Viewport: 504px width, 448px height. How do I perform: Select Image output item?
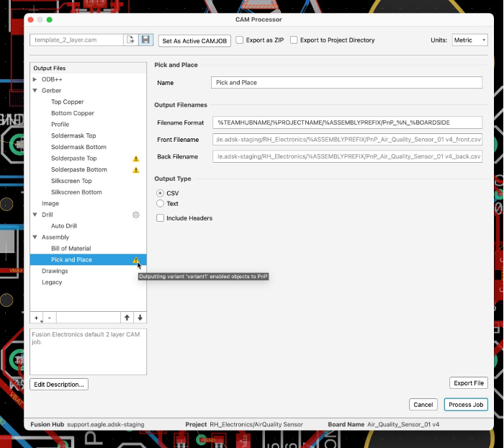point(50,203)
